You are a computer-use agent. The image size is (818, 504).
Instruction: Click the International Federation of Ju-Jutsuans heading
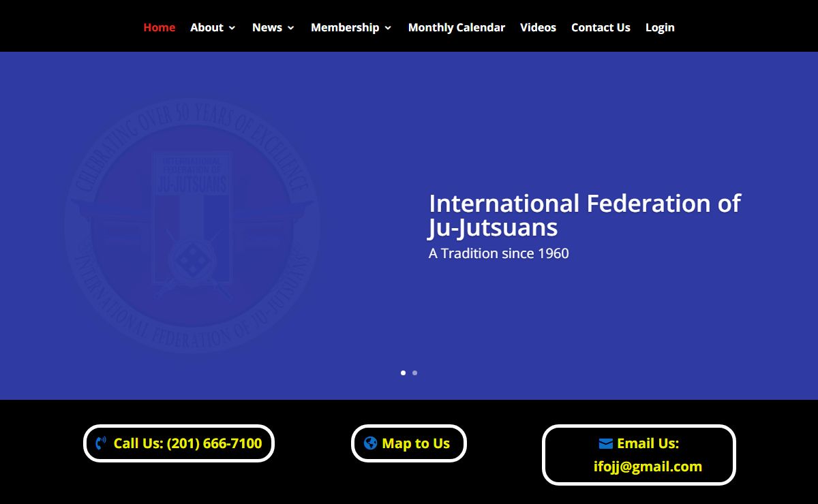tap(584, 215)
